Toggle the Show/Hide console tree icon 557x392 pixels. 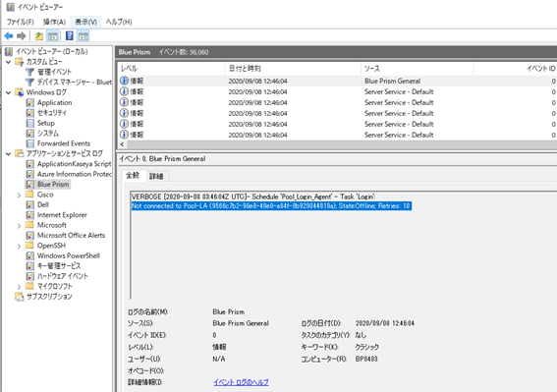(x=53, y=36)
